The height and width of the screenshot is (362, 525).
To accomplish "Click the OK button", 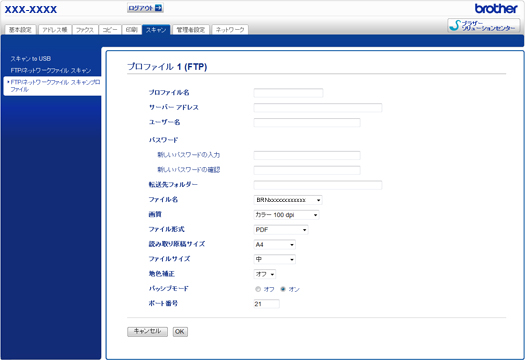I will point(180,332).
